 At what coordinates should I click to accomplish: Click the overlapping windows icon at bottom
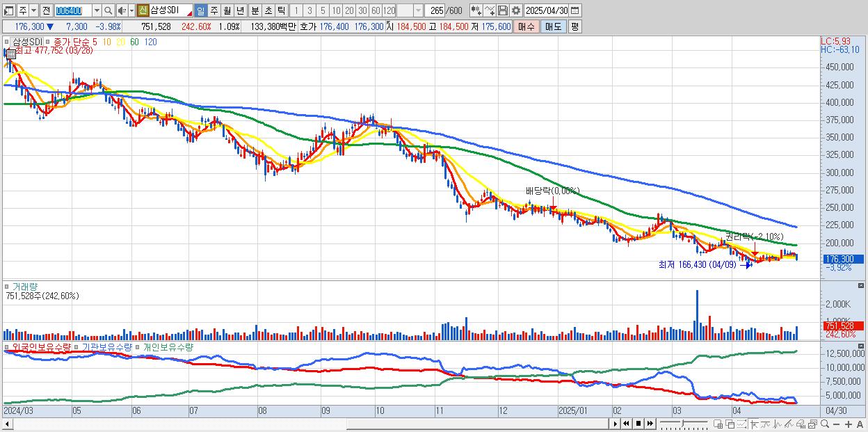(730, 424)
